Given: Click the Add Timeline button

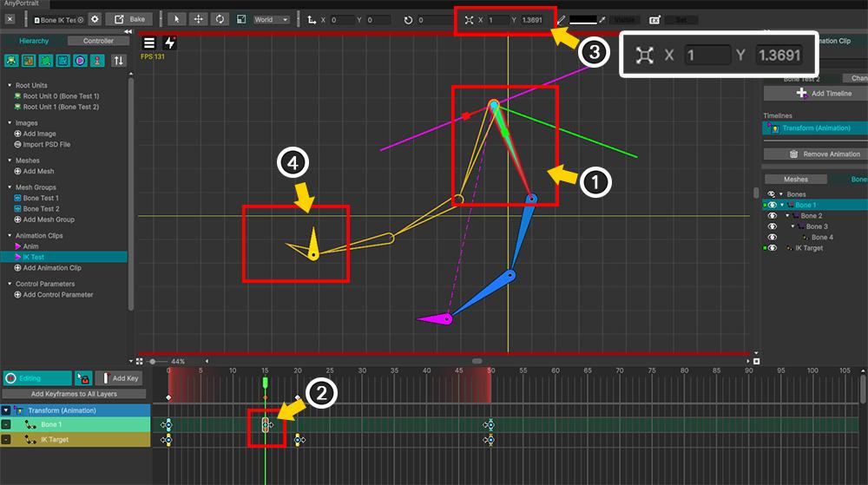Looking at the screenshot, I should [816, 94].
